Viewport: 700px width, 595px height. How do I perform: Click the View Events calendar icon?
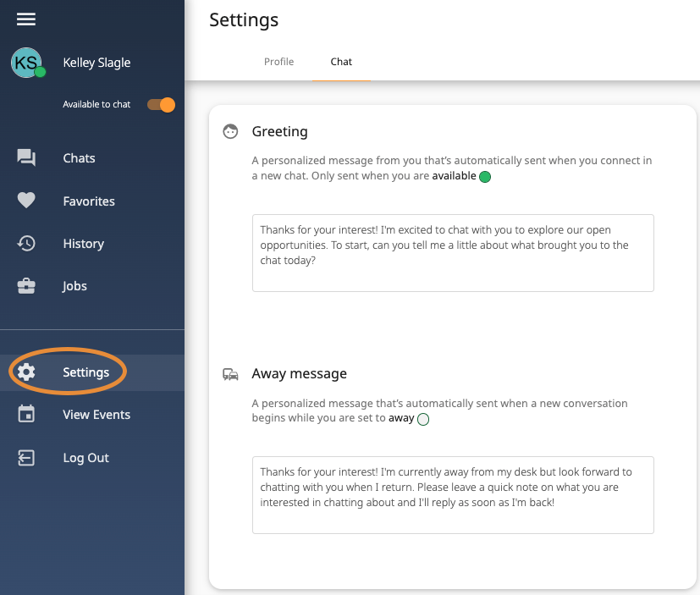point(26,415)
